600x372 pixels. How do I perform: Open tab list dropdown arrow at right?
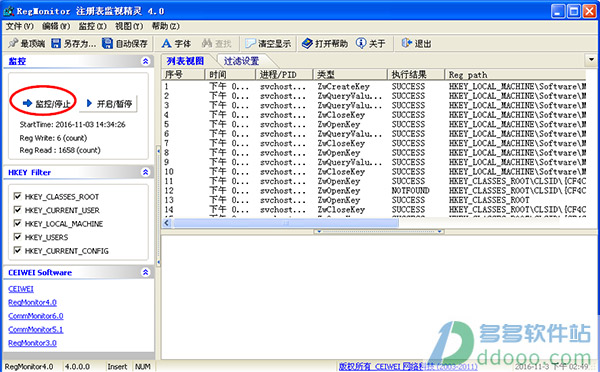591,60
